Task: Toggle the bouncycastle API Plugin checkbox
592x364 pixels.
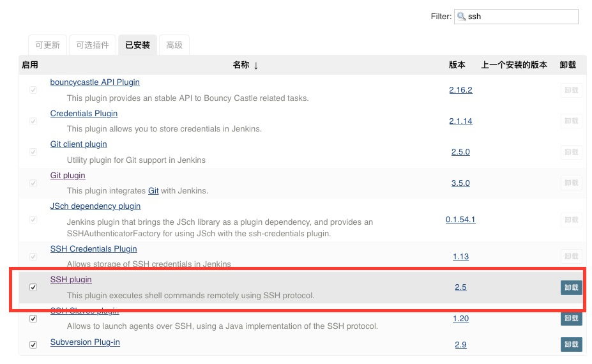Action: [33, 90]
